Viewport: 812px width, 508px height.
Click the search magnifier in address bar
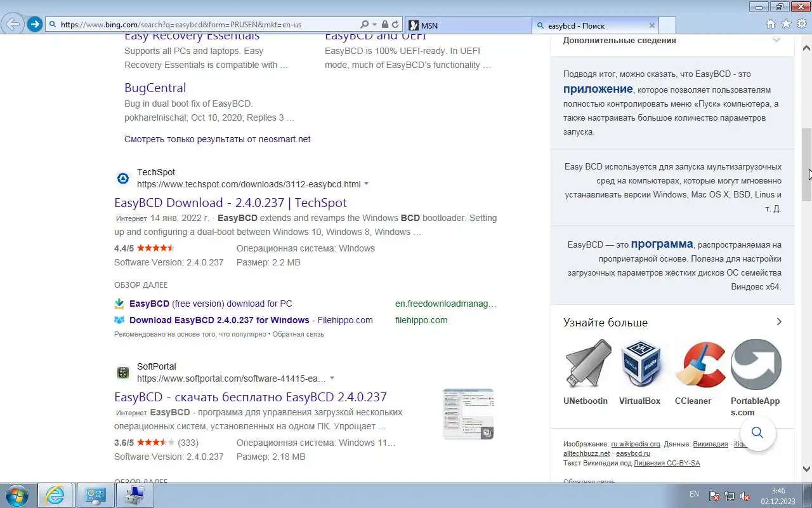click(x=364, y=25)
